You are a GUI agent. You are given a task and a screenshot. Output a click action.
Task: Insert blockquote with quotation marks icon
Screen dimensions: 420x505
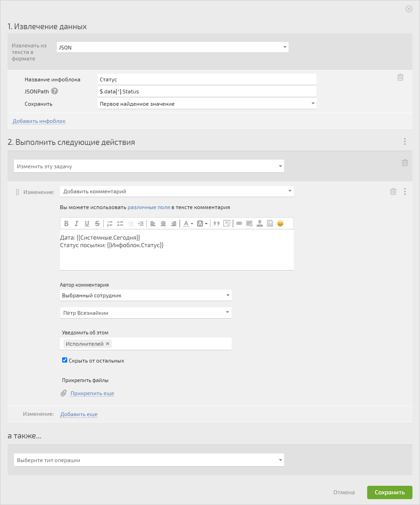(216, 223)
